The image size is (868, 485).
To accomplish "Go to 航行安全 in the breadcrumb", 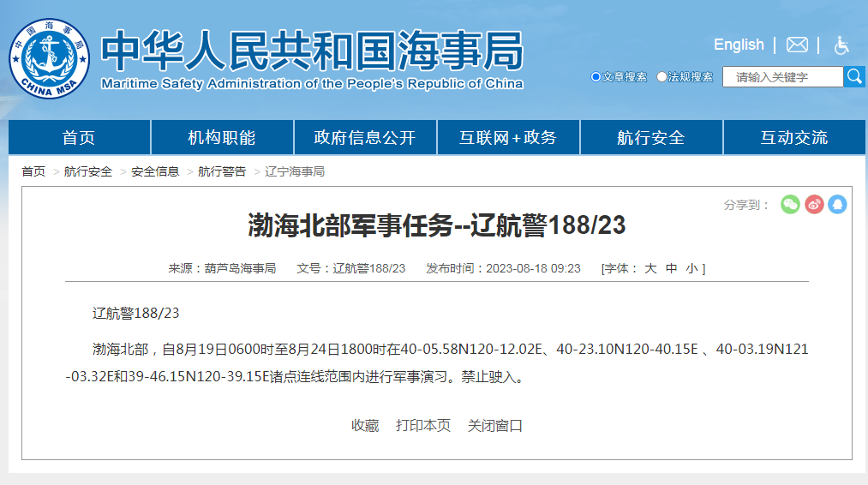I will coord(88,171).
